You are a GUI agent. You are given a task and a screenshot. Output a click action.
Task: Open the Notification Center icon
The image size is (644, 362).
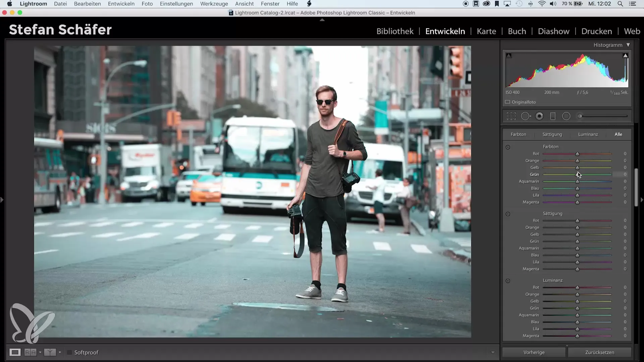(632, 4)
